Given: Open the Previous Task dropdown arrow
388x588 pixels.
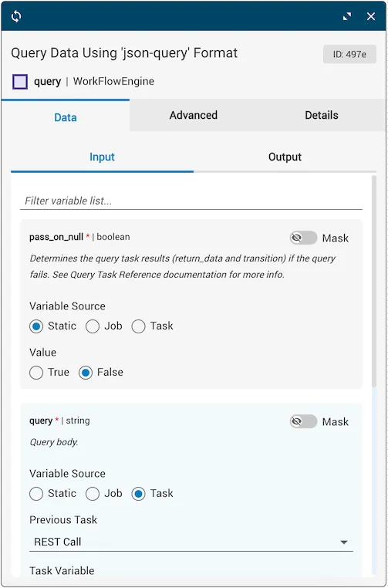Looking at the screenshot, I should (344, 542).
